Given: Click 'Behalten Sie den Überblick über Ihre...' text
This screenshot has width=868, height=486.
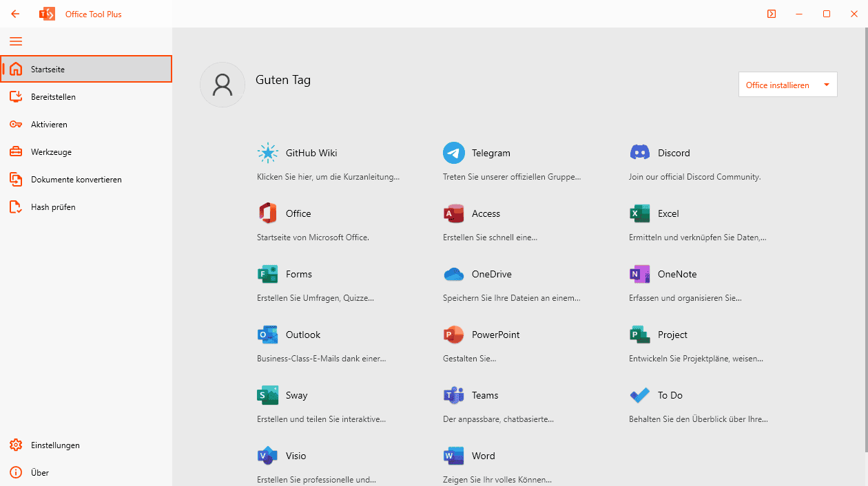Looking at the screenshot, I should (698, 419).
